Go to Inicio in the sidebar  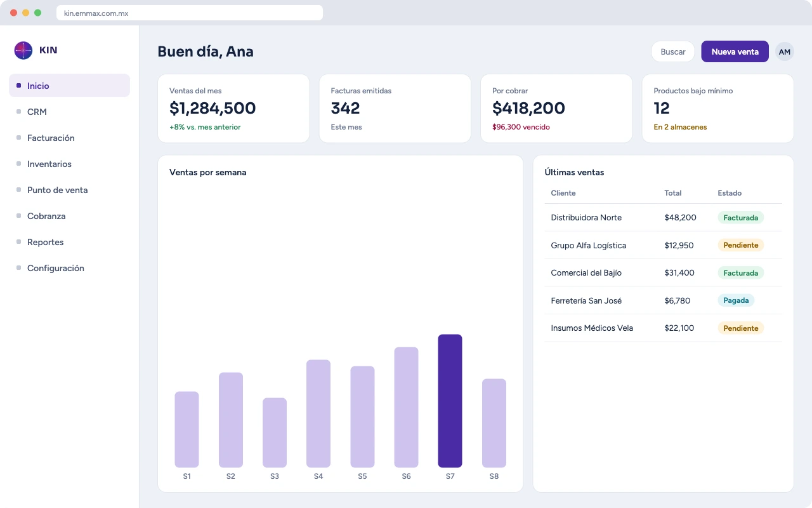tap(69, 86)
